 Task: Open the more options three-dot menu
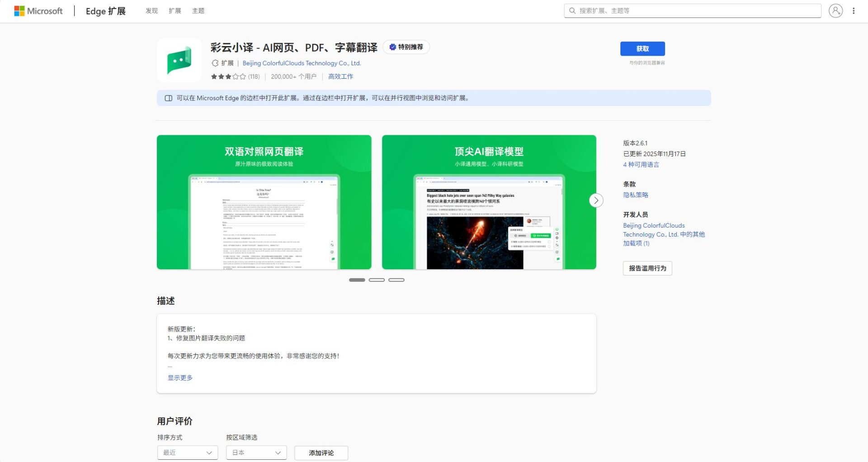[x=854, y=10]
